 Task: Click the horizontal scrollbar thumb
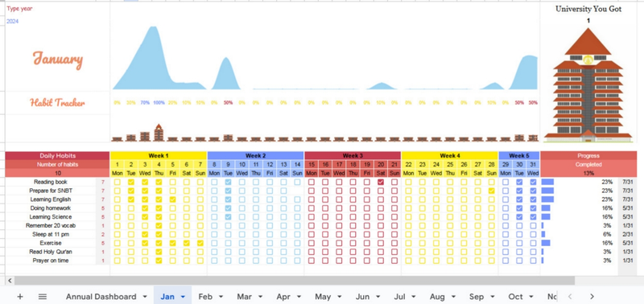coord(295,281)
